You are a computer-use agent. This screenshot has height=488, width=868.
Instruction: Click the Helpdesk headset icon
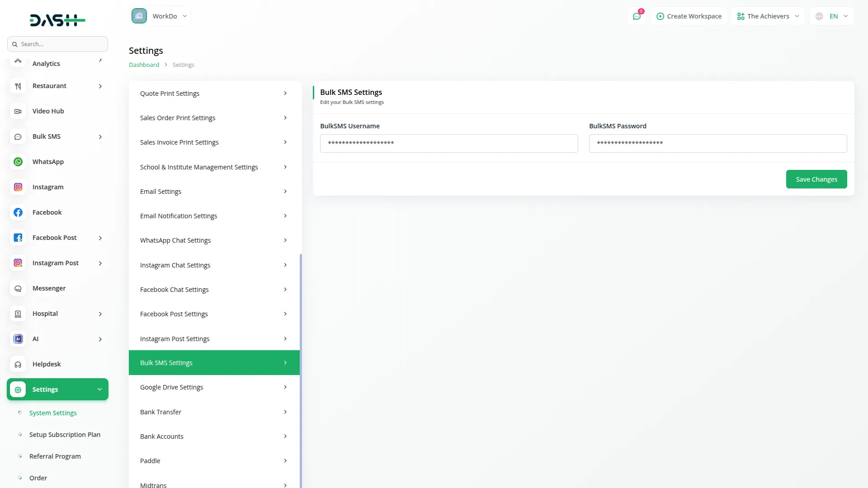[18, 364]
